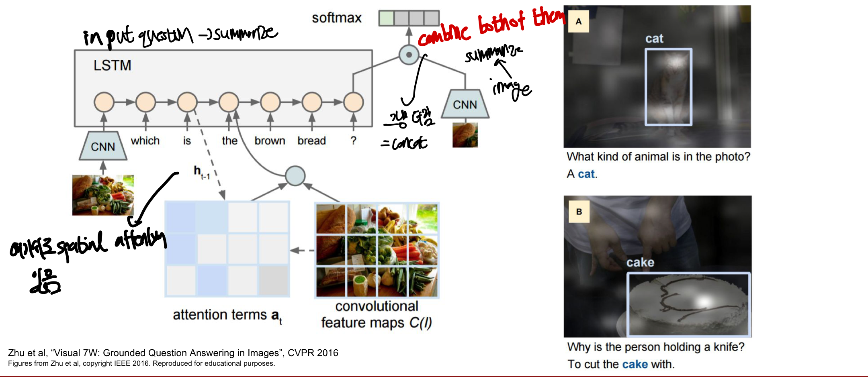
Task: Click the small bread thumbnail under right CNN
Action: click(465, 135)
